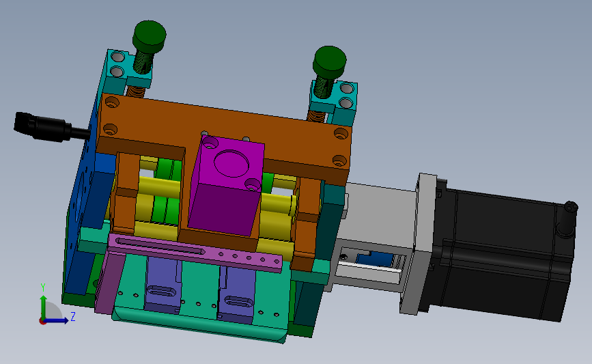The image size is (592, 364).
Task: Select the dark purple front face of magenta block
Action: coord(223,210)
